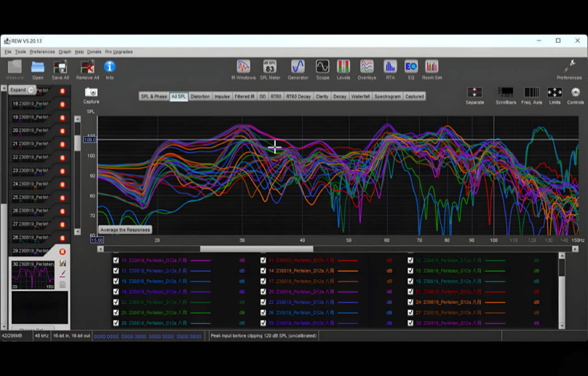The height and width of the screenshot is (376, 588).
Task: Click the Average the Responses button
Action: [x=125, y=230]
